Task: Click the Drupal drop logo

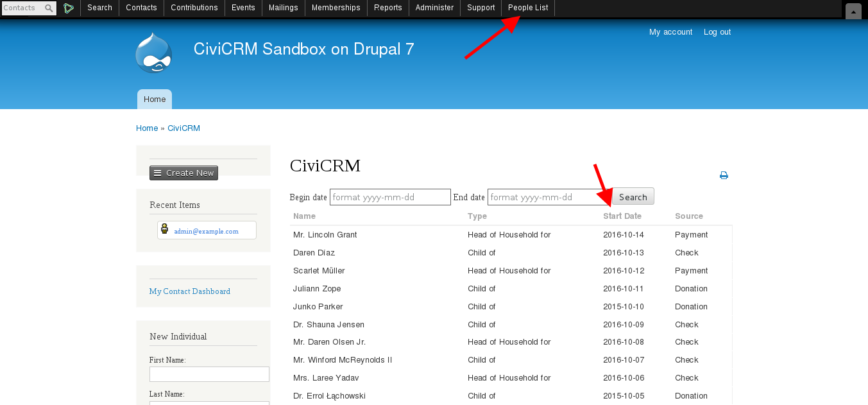Action: (154, 53)
